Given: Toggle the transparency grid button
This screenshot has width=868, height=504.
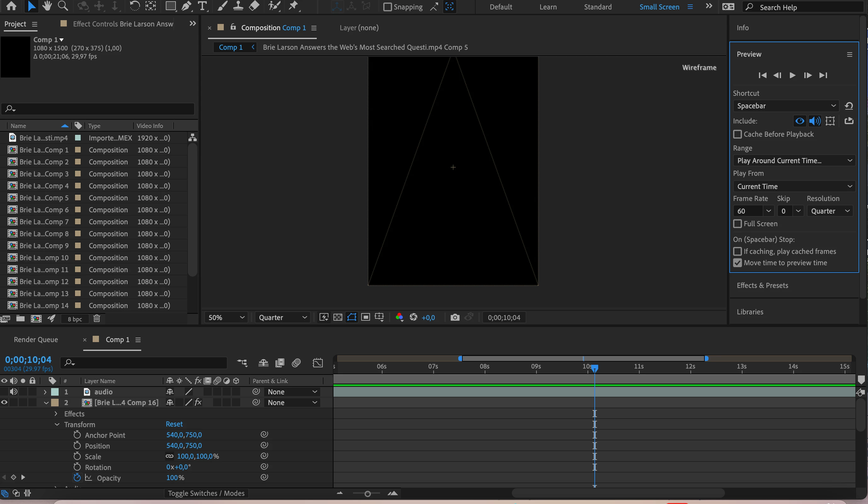Looking at the screenshot, I should pyautogui.click(x=338, y=318).
